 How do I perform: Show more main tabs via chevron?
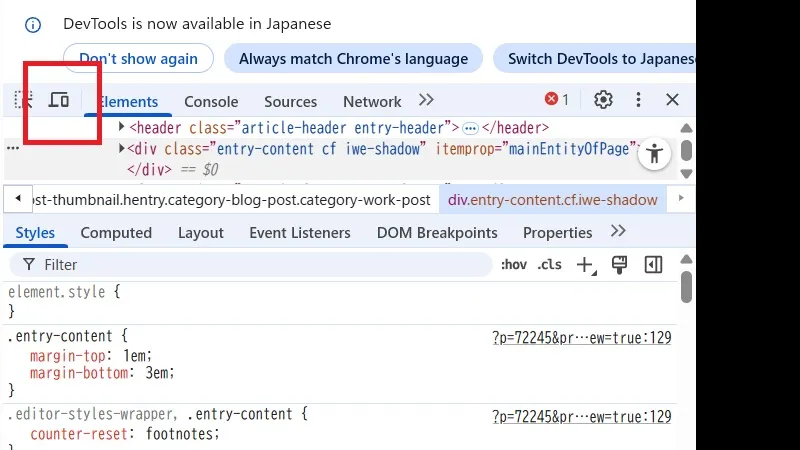pos(426,100)
